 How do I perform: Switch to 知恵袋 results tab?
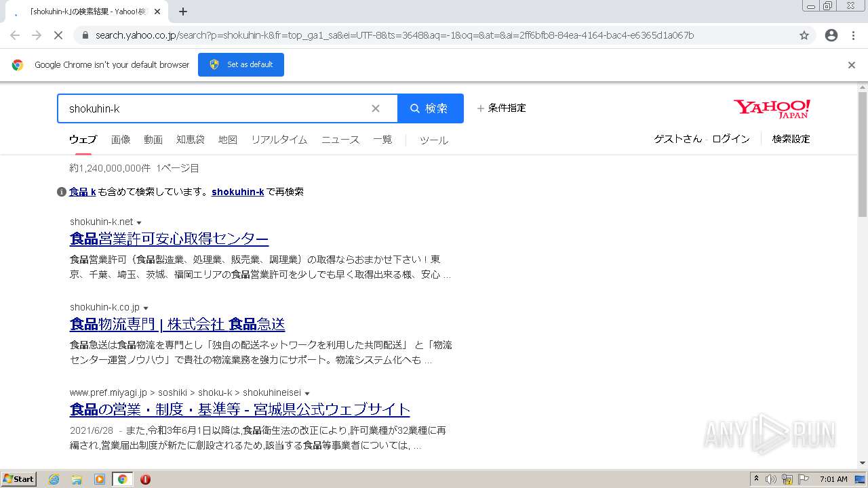tap(191, 140)
